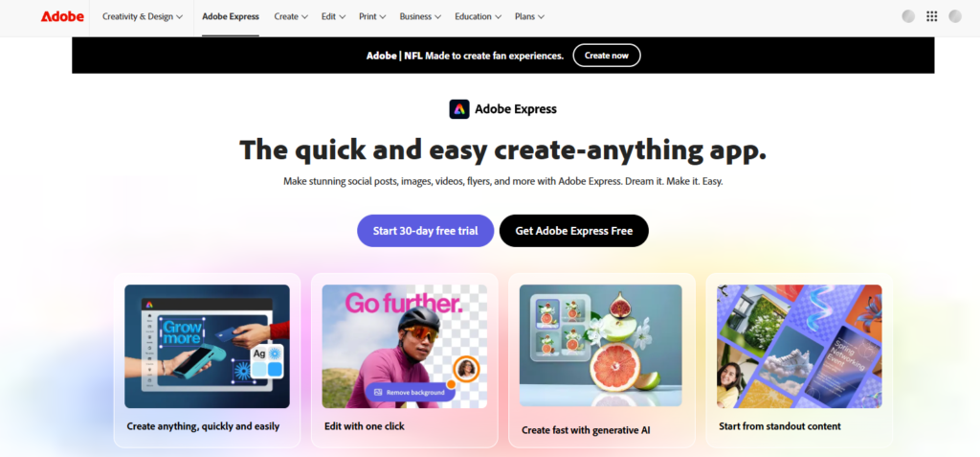Open Create anything, quickly and easily card
This screenshot has height=457, width=980.
[207, 360]
